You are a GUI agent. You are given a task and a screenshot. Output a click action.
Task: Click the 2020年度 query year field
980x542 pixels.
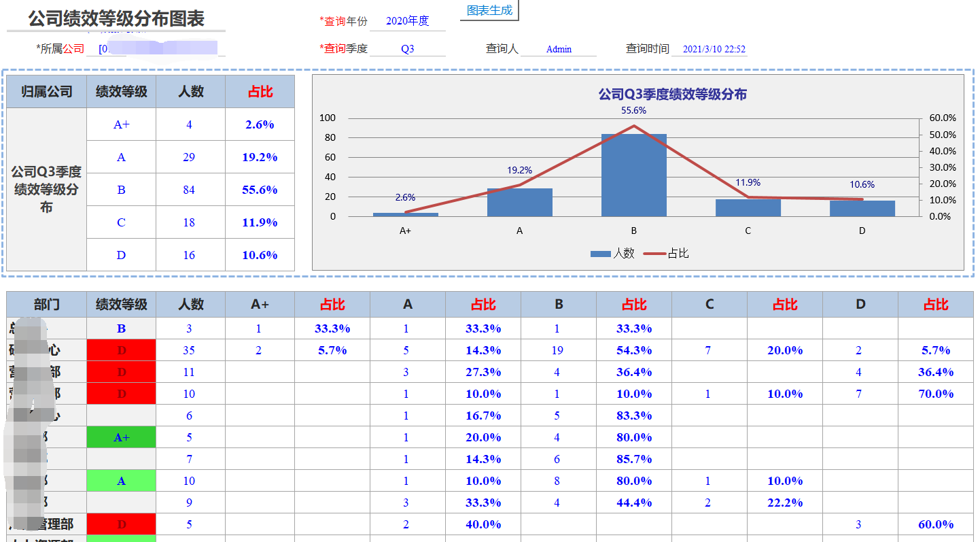(406, 22)
